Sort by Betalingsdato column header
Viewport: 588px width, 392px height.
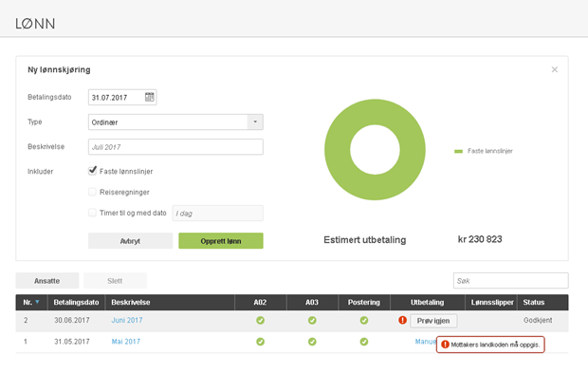point(76,302)
